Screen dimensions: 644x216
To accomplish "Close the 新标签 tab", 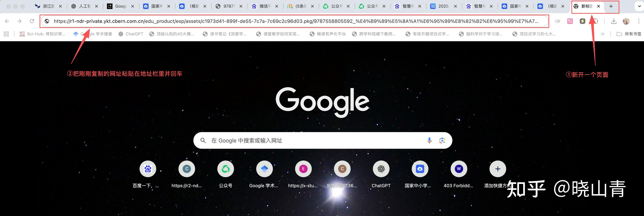I will tap(599, 6).
